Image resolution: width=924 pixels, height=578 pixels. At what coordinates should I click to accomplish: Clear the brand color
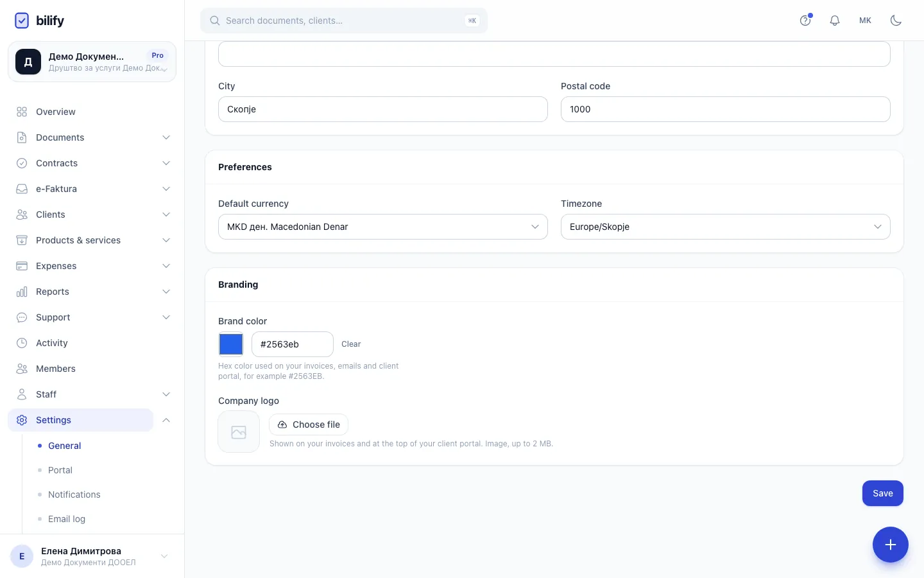(x=351, y=344)
